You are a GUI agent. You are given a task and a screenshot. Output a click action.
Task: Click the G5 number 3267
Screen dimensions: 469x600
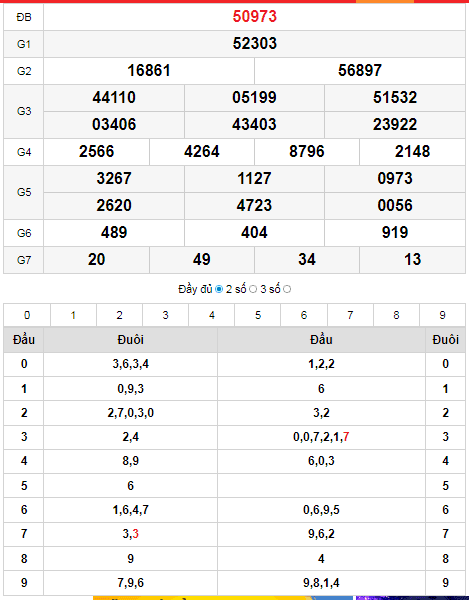point(114,179)
